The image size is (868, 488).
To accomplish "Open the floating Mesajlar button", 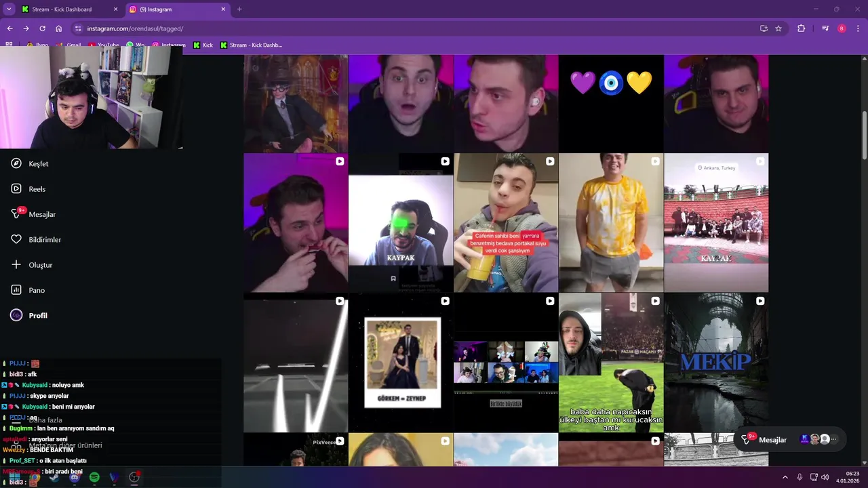I will point(790,439).
